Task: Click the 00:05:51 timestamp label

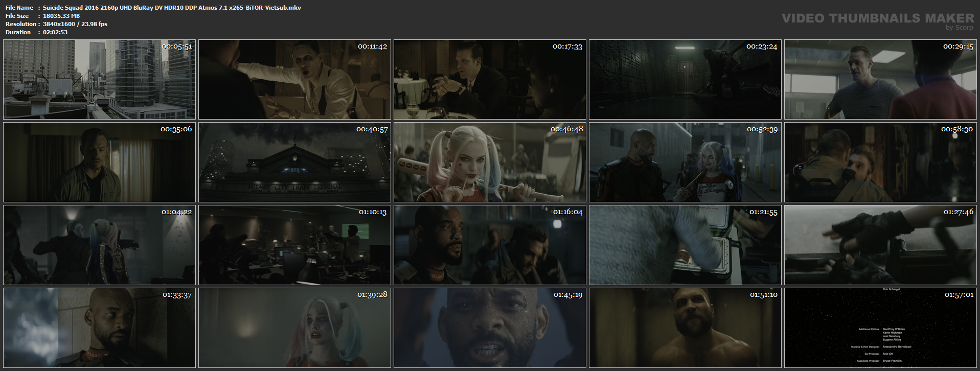Action: pos(177,47)
